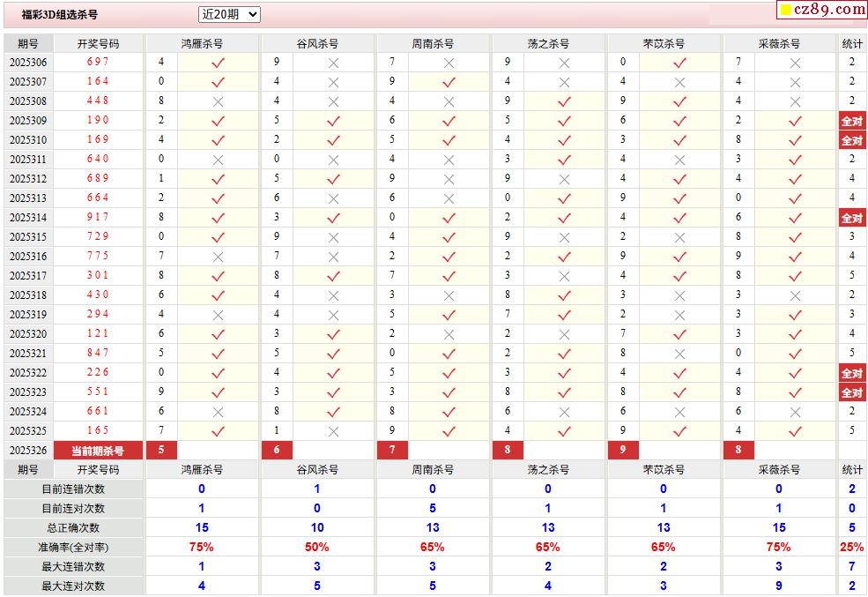Viewport: 868px width, 597px height.
Task: Click current 鸿雁 kill number 5 in row 2025326
Action: point(161,451)
